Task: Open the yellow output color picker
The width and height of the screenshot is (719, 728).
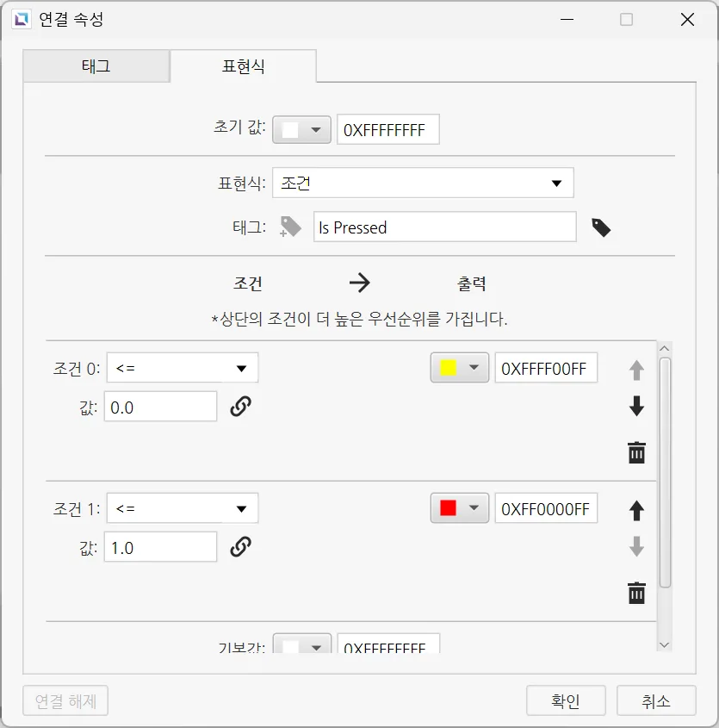Action: [459, 368]
